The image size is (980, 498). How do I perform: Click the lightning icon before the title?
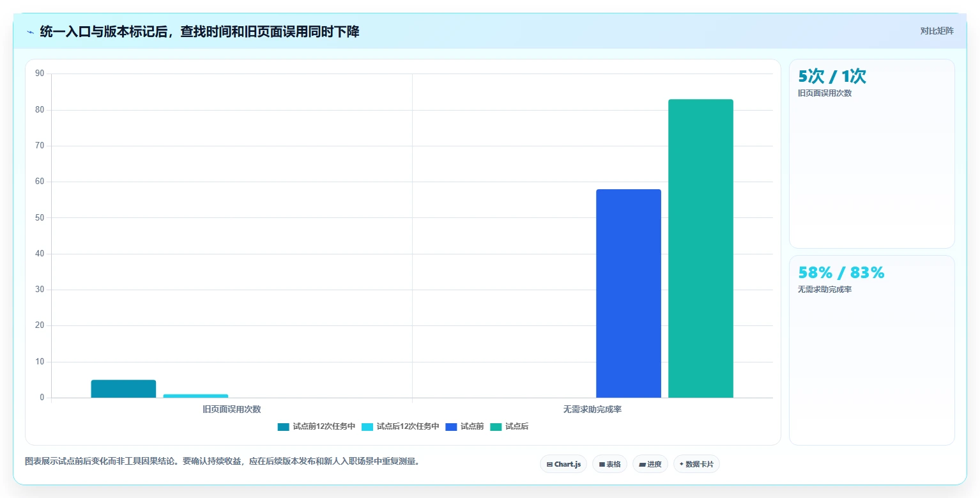(30, 31)
